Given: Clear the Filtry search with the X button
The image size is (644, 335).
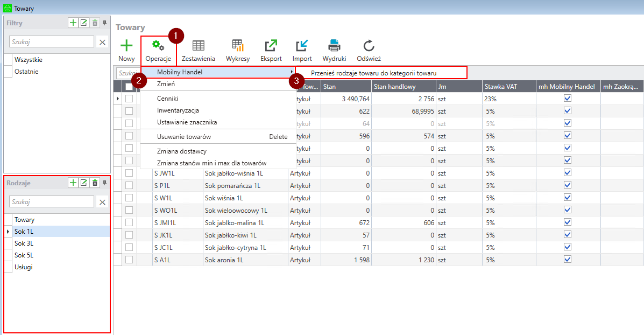Looking at the screenshot, I should click(x=102, y=42).
